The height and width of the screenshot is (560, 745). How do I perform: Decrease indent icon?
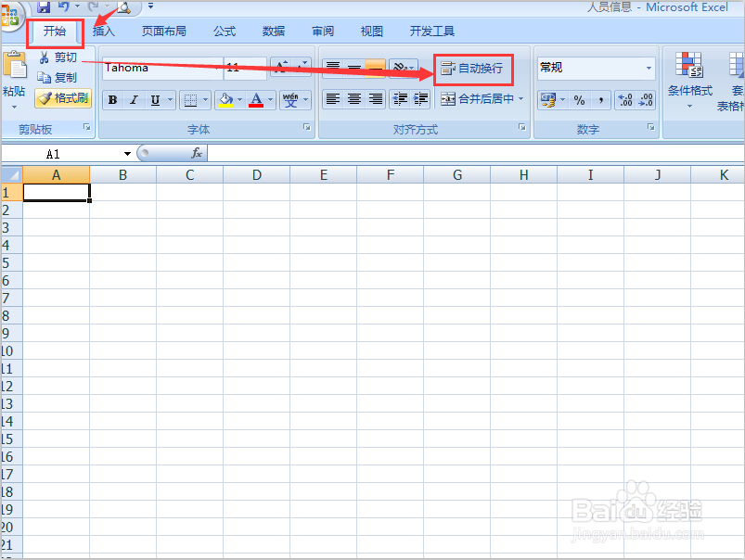click(x=400, y=99)
